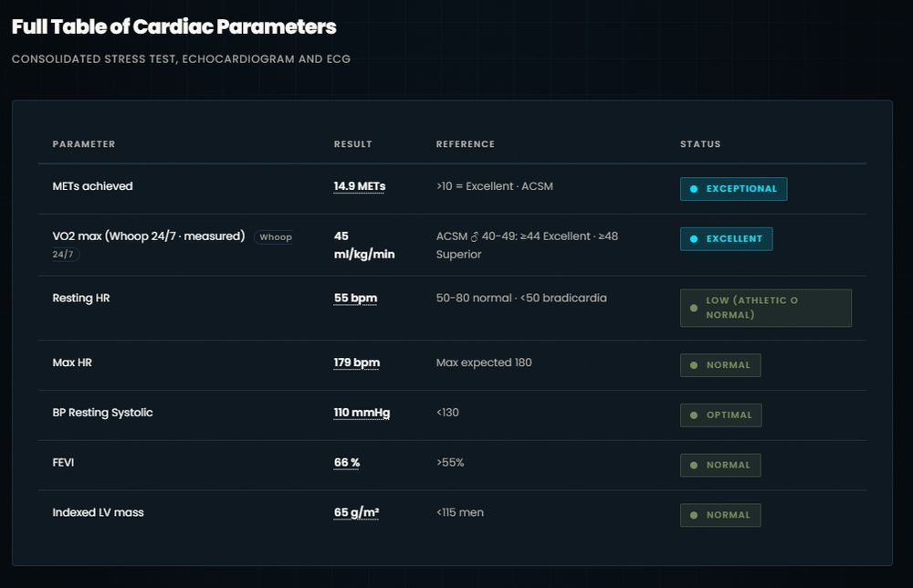Click the Whoop tag next to VO2 max
This screenshot has height=588, width=913.
point(276,237)
